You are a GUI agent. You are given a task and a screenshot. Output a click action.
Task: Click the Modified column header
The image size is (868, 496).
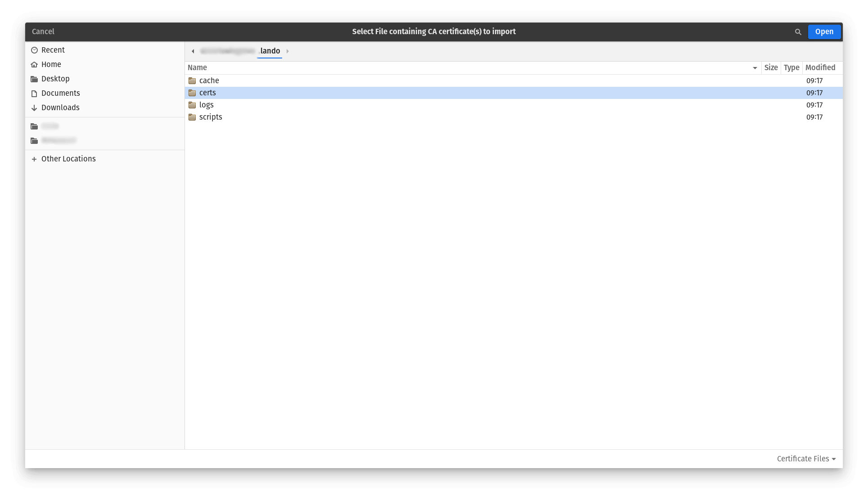pyautogui.click(x=820, y=67)
